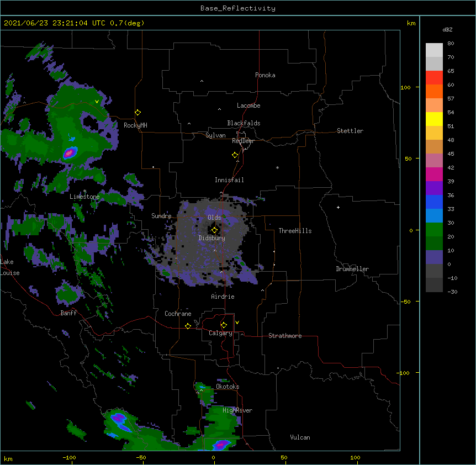
Task: Pick the purple 39-36 dBZ legend swatch
Action: pyautogui.click(x=434, y=188)
